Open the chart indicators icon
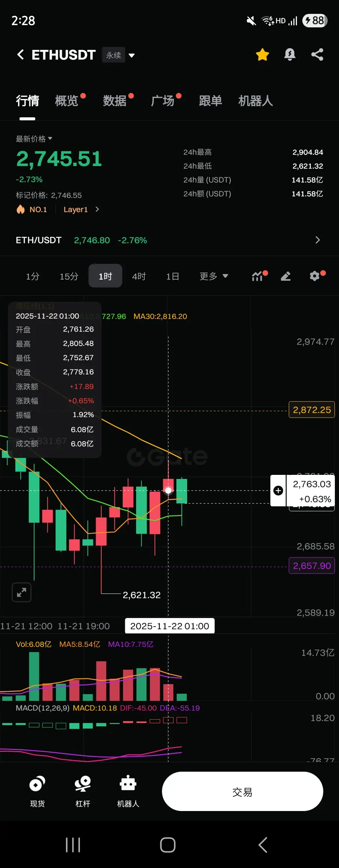Screen dimensions: 339x868 258,276
